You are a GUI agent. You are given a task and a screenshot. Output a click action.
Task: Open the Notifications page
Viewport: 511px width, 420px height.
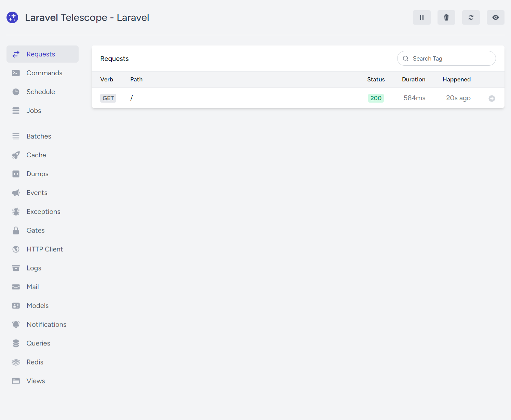(x=46, y=324)
